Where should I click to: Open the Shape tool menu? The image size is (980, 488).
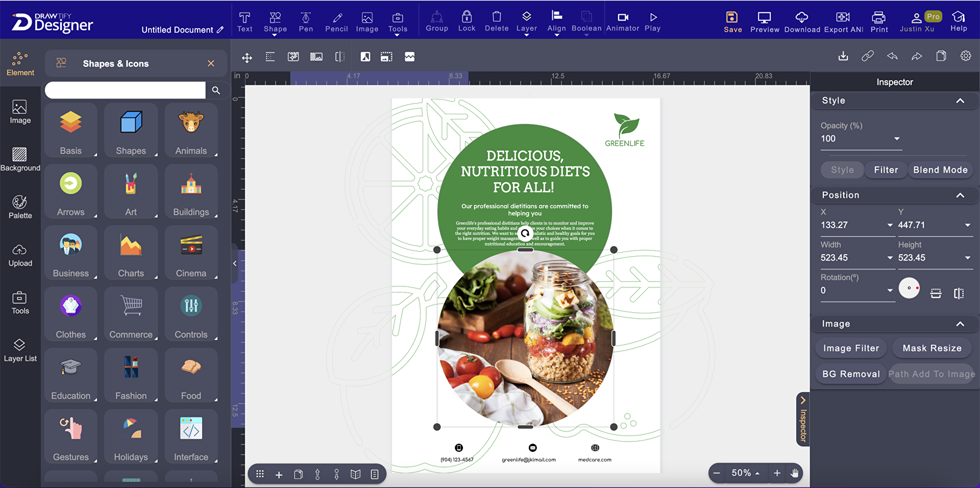[275, 23]
